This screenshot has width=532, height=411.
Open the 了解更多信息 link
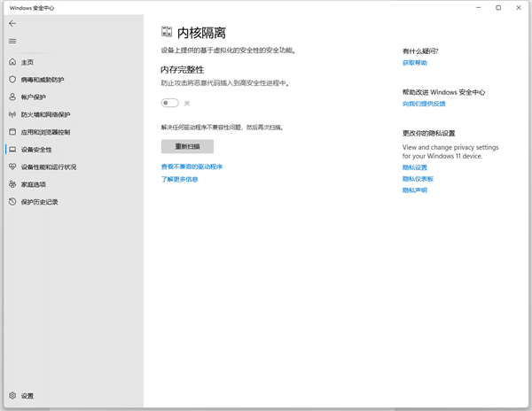coord(179,179)
